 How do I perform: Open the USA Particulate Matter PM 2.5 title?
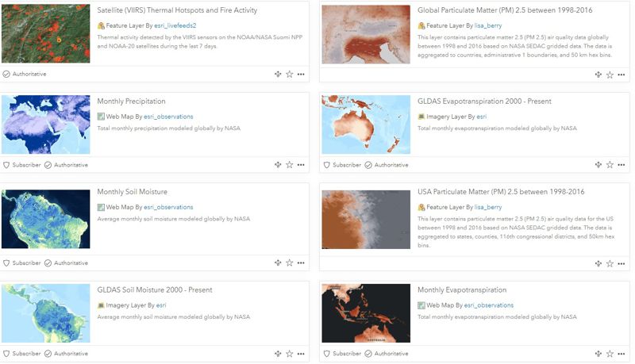tap(501, 192)
